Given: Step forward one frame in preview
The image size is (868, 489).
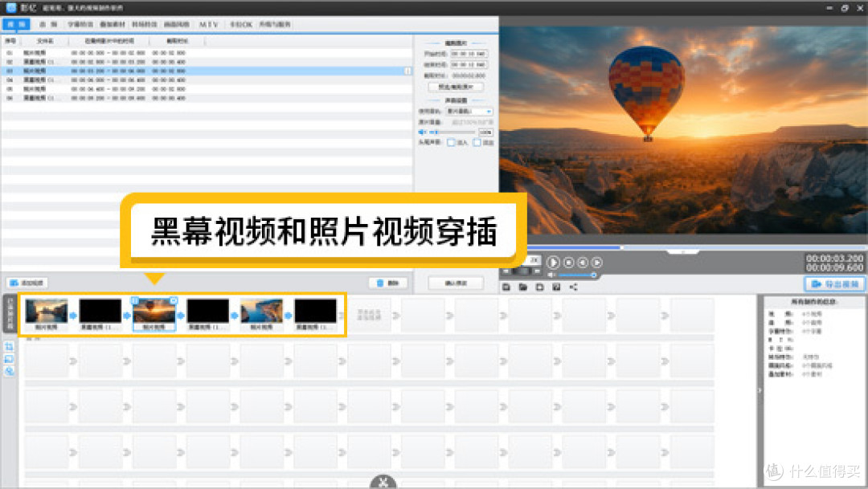Looking at the screenshot, I should 596,263.
